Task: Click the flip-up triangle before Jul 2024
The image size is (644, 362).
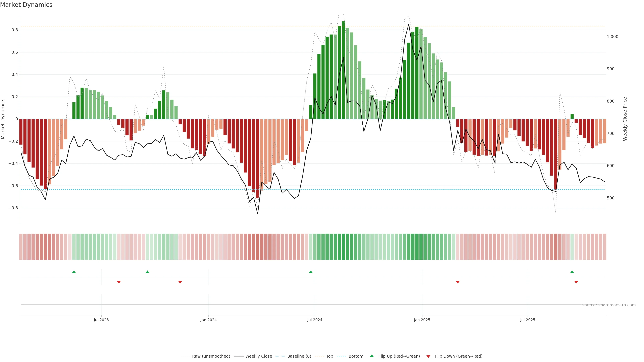Action: (x=310, y=272)
